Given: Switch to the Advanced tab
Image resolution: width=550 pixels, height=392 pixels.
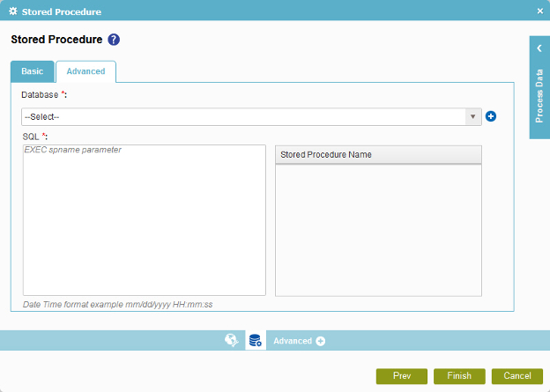Looking at the screenshot, I should 86,71.
